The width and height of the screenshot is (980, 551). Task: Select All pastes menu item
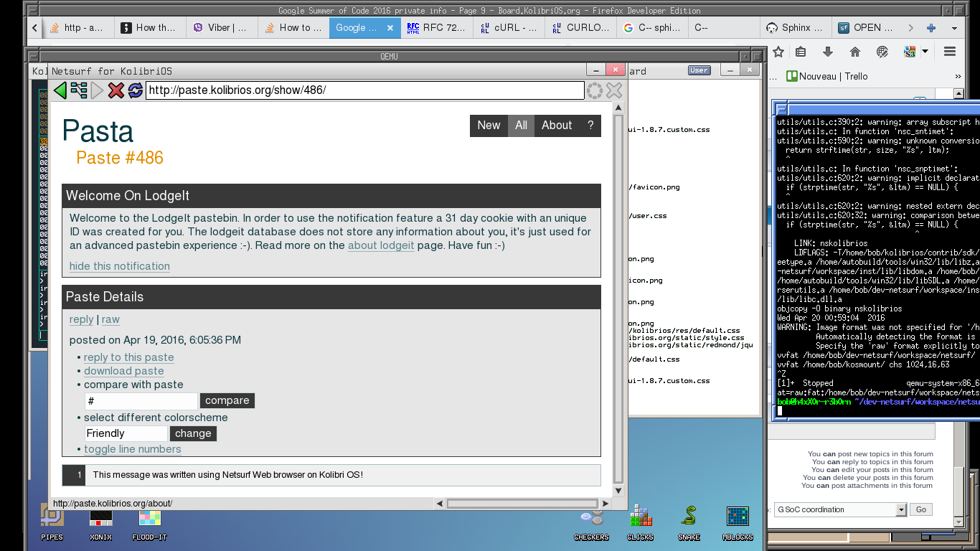[521, 126]
